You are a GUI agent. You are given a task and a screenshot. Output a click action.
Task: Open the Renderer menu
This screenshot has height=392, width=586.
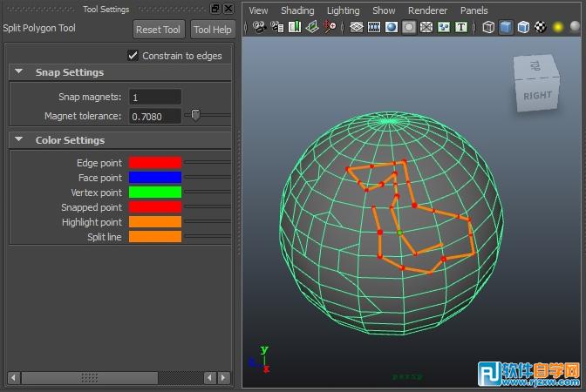[427, 10]
